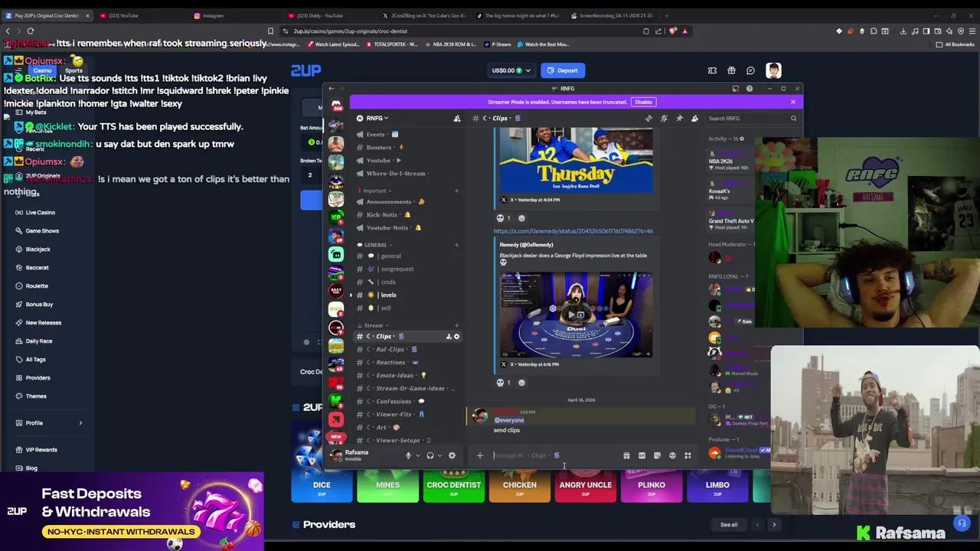Select the Sports tab on 2UP
Viewport: 980px width, 551px height.
pos(73,70)
